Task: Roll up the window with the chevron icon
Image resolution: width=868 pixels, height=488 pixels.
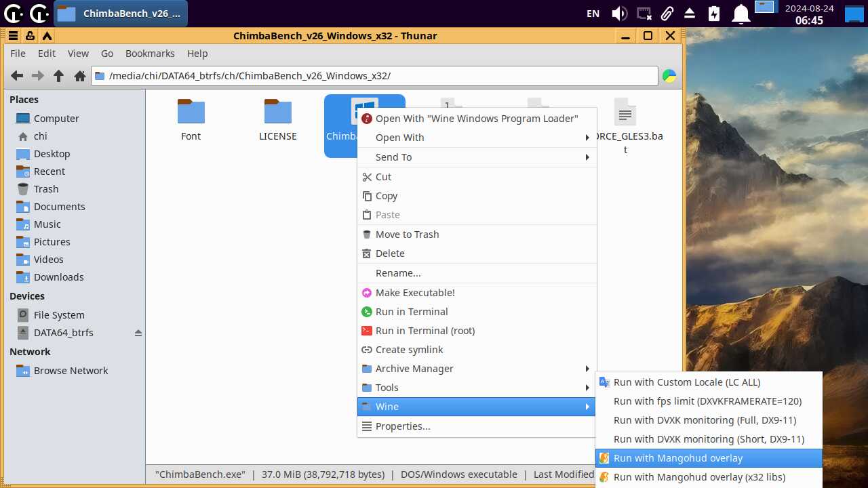Action: (47, 36)
